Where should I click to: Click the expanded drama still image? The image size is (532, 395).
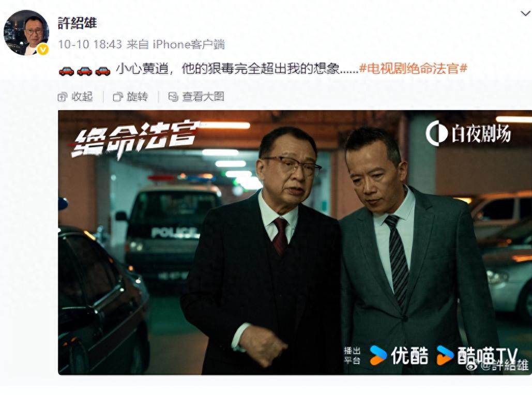pos(295,242)
